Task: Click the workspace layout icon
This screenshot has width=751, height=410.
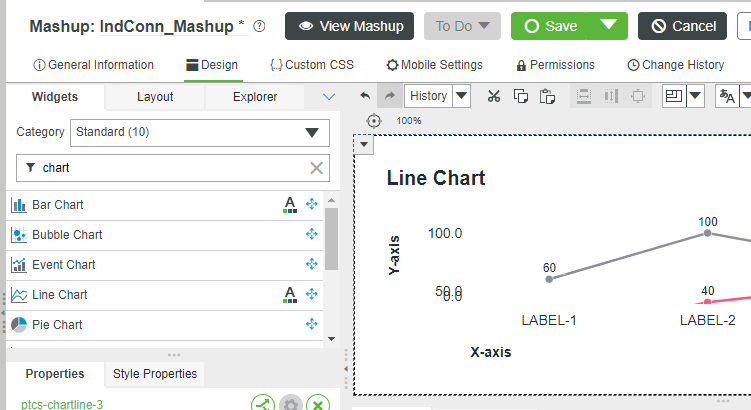Action: point(674,96)
